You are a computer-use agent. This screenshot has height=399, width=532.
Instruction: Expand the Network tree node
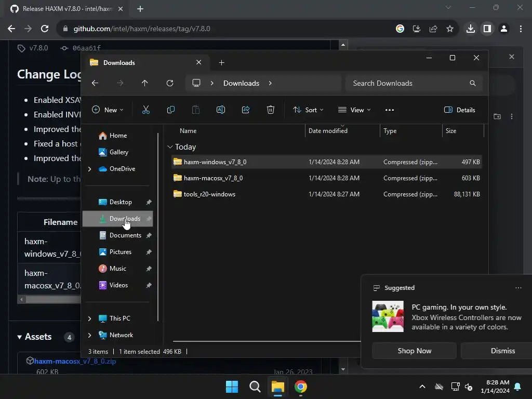89,335
